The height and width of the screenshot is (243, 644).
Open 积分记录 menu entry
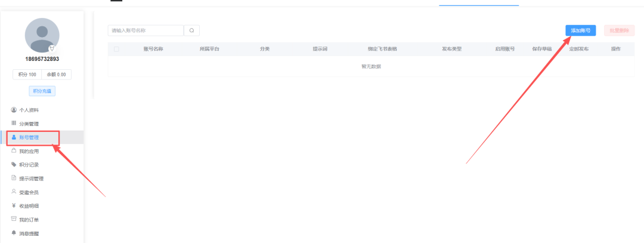point(42,165)
